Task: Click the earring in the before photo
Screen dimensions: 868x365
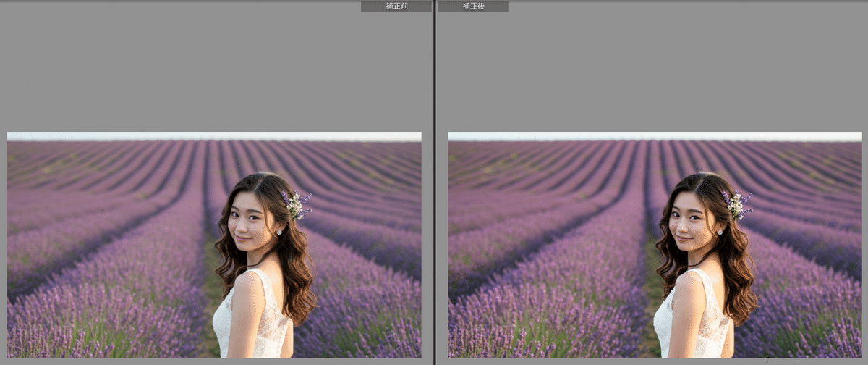Action: [x=278, y=232]
